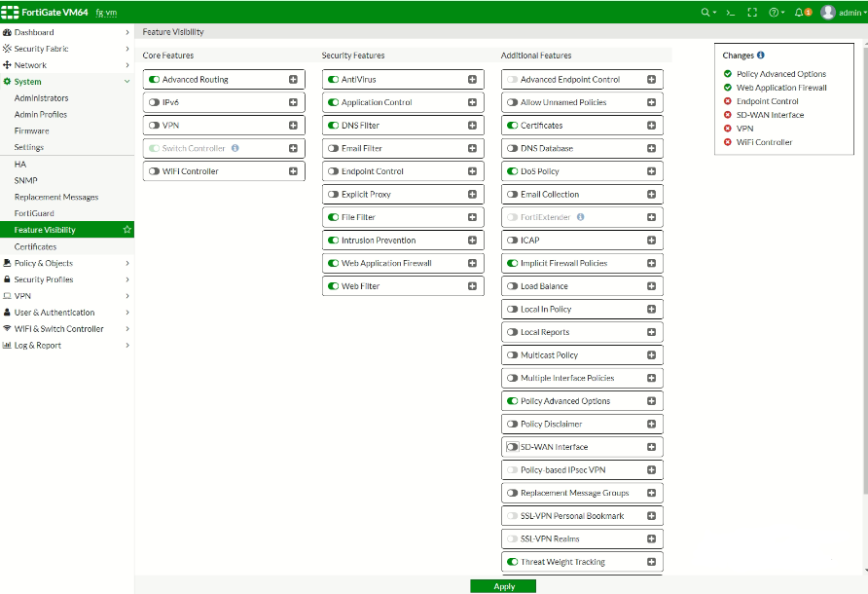The image size is (868, 594).
Task: Click the Feature Visibility page title
Action: (x=173, y=32)
